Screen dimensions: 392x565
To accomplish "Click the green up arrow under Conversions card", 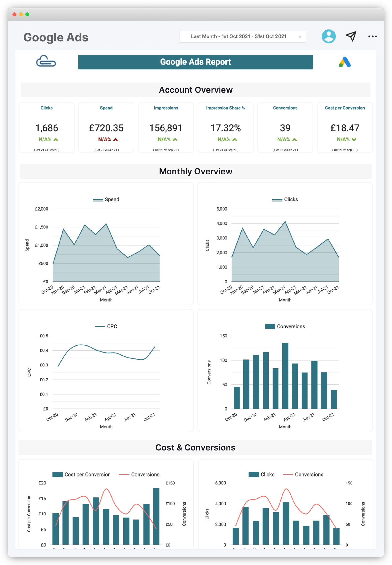I will pyautogui.click(x=294, y=140).
